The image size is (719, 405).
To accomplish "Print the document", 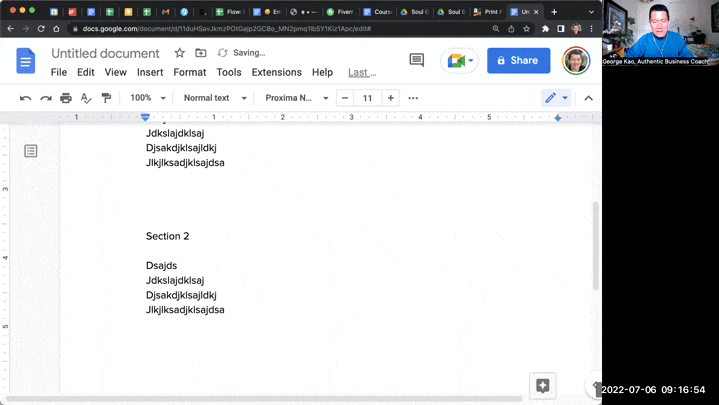I will pyautogui.click(x=66, y=98).
